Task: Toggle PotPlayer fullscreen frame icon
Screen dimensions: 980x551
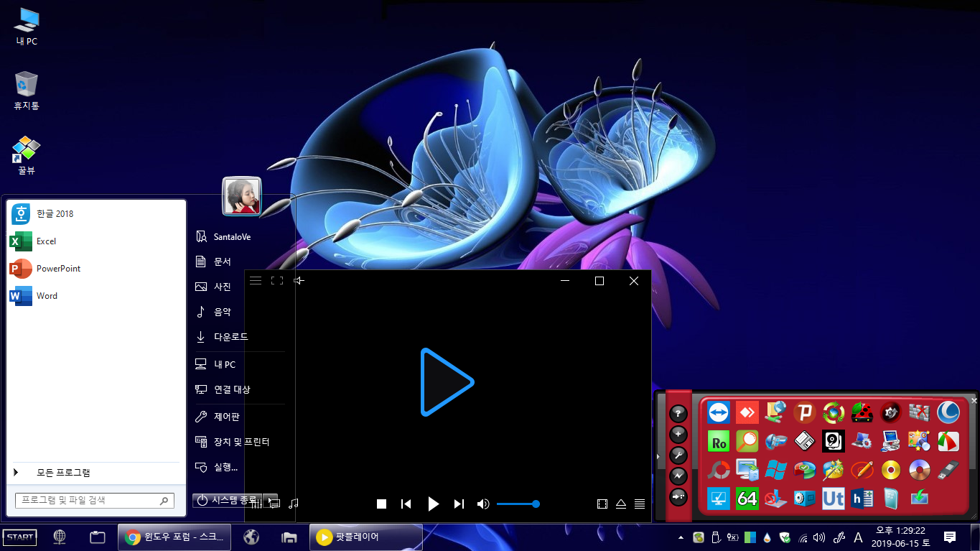Action: coord(277,281)
